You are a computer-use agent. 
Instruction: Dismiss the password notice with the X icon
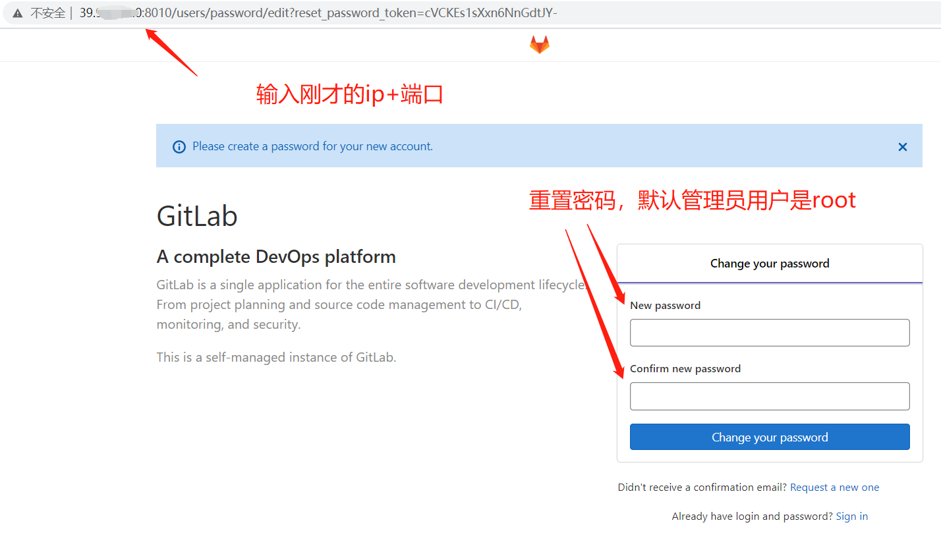pos(902,146)
